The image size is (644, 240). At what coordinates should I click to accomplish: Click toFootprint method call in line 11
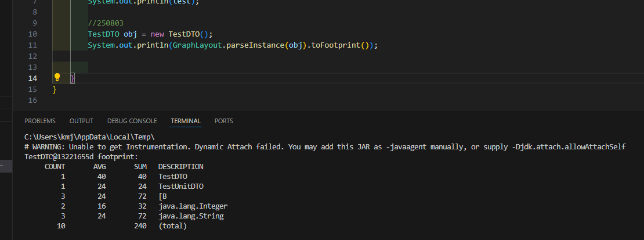click(336, 45)
